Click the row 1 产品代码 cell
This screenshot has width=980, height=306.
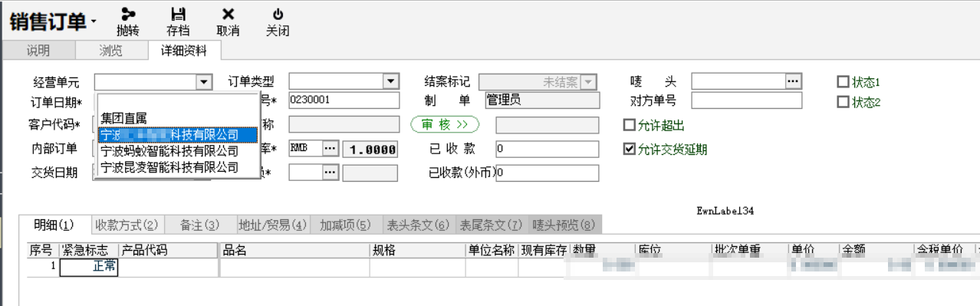169,267
